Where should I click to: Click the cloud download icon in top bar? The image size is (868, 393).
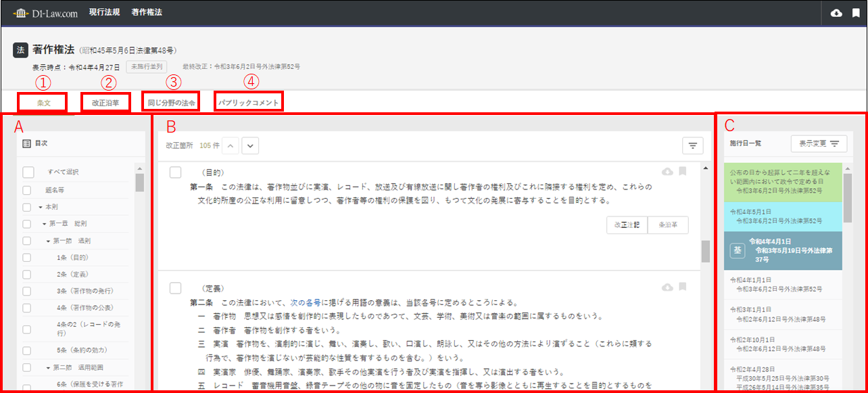836,13
